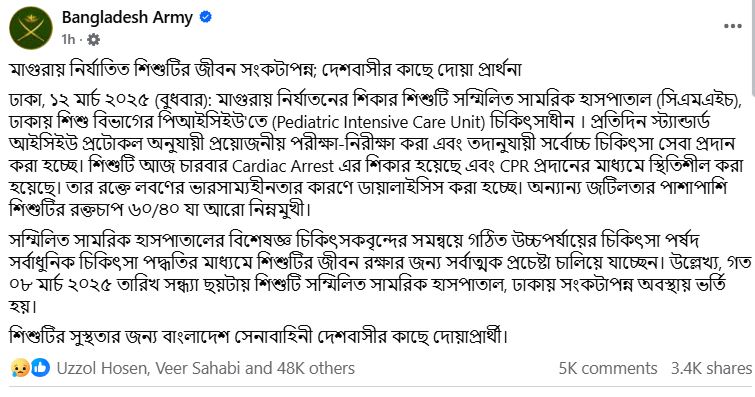Click the blue verified badge
The image size is (755, 397).
[206, 17]
